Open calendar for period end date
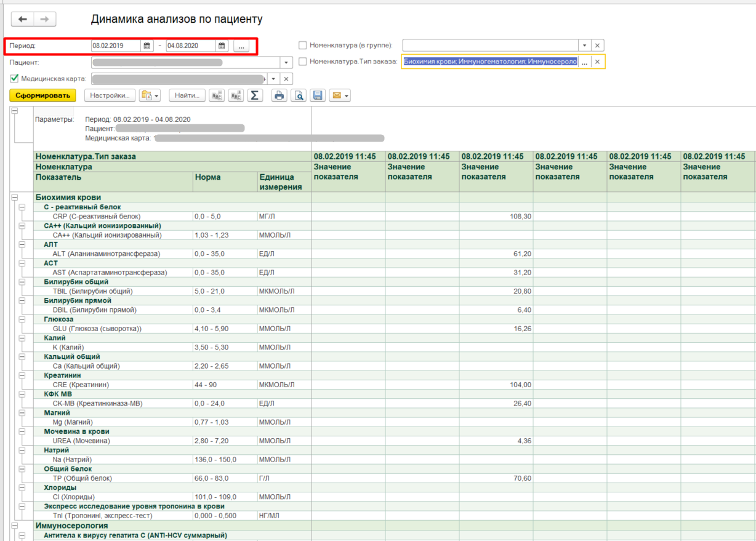 (x=222, y=46)
